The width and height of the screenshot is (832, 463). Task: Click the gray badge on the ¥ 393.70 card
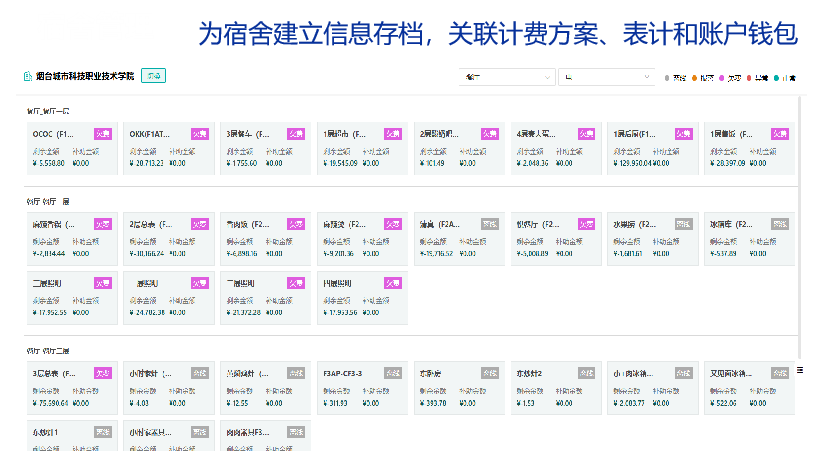coord(490,373)
